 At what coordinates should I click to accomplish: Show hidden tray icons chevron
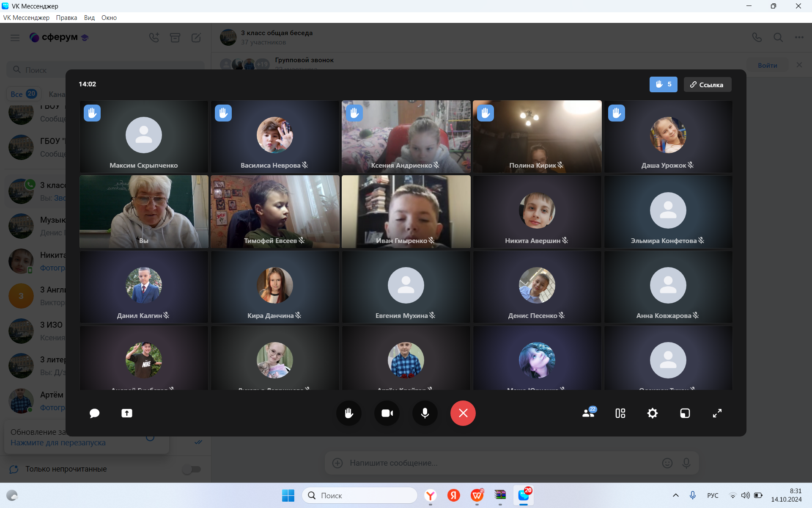coord(676,495)
